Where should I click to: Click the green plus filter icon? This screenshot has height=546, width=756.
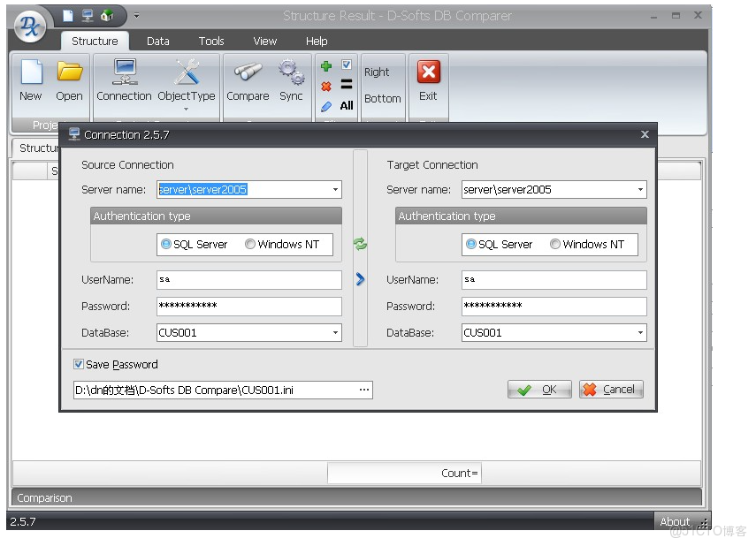tap(325, 64)
